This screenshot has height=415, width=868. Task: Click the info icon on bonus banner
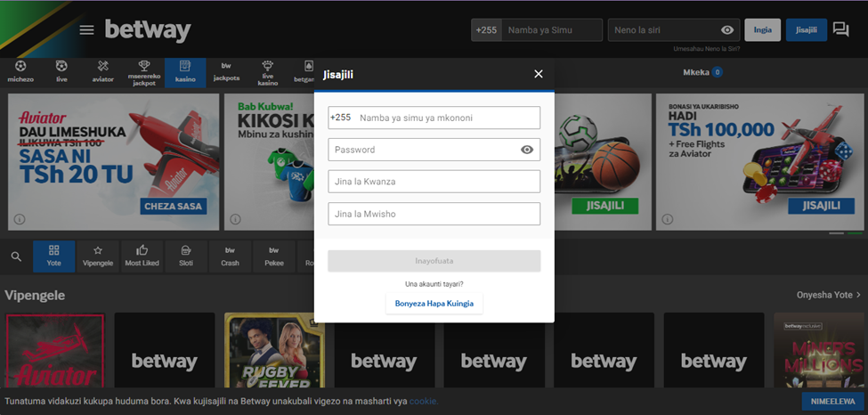[x=667, y=219]
